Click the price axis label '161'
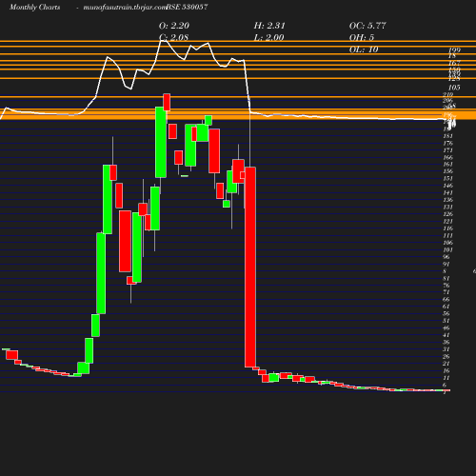Image resolution: width=476 pixels, height=476 pixels. click(x=447, y=165)
